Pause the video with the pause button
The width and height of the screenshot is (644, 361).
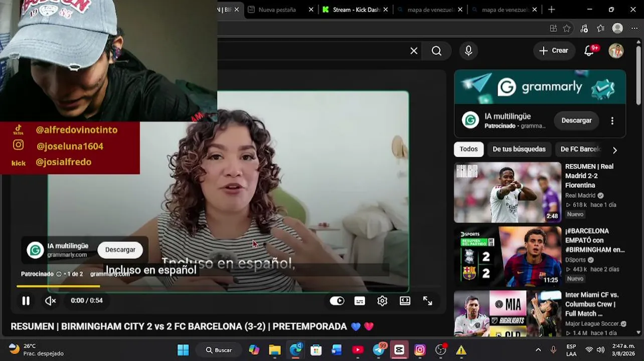[26, 301]
